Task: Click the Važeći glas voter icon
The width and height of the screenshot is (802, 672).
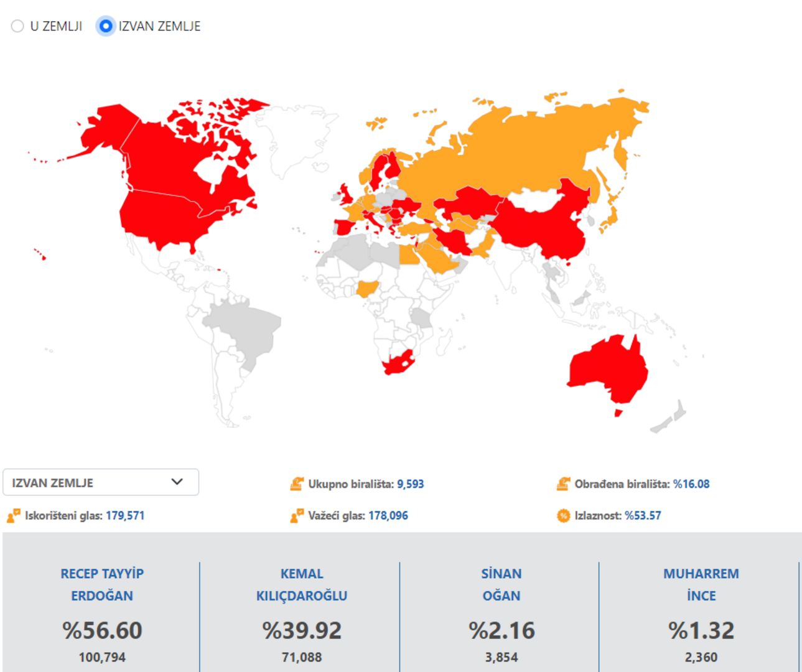Action: [x=297, y=515]
